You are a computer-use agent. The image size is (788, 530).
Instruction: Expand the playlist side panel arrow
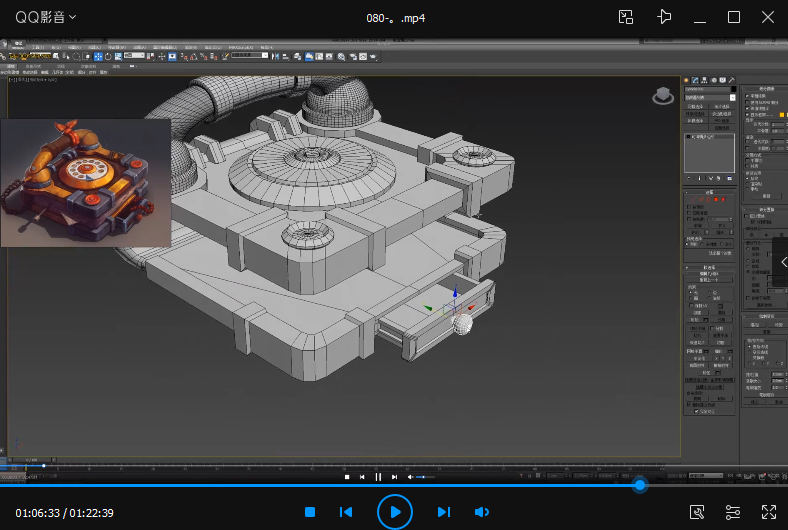(x=783, y=262)
